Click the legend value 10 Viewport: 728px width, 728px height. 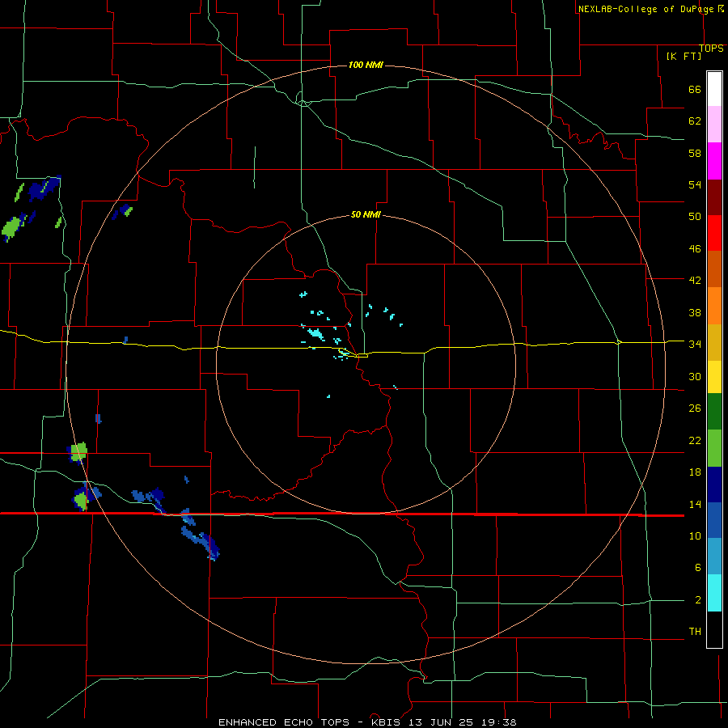click(695, 535)
